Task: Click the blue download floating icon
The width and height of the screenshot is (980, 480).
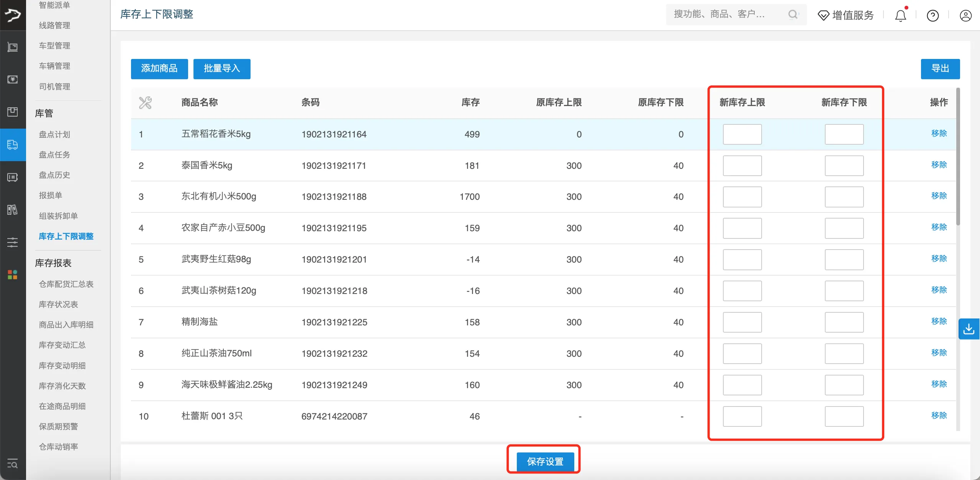Action: pos(969,329)
